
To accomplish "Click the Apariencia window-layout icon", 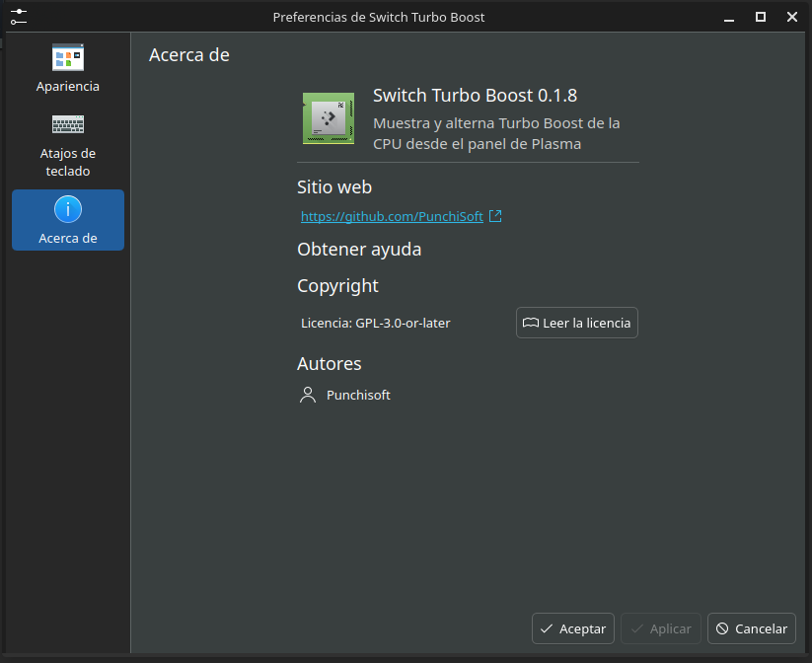I will (68, 57).
